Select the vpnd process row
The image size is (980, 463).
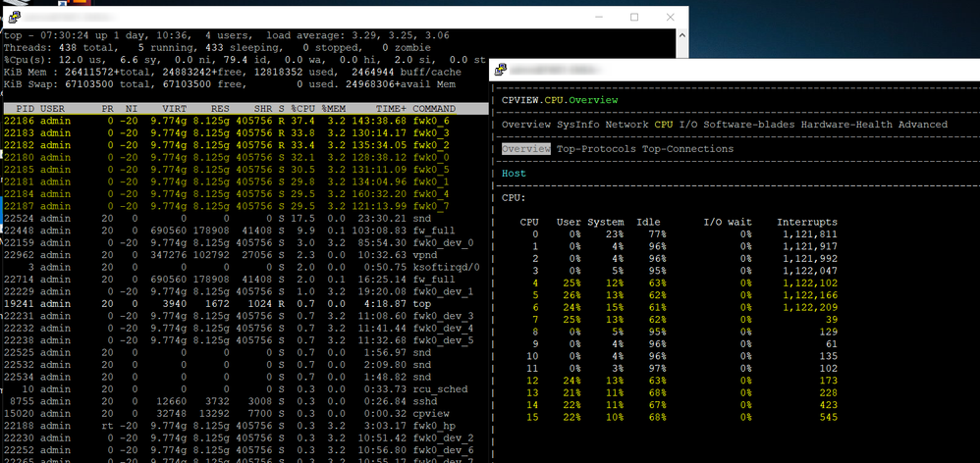(x=245, y=255)
